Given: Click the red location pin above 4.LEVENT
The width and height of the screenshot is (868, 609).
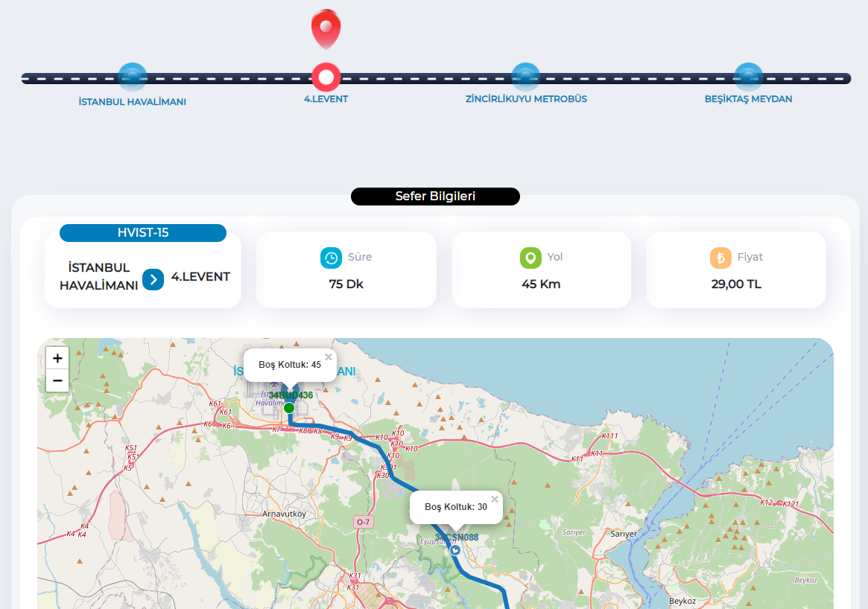Looking at the screenshot, I should pos(326,28).
